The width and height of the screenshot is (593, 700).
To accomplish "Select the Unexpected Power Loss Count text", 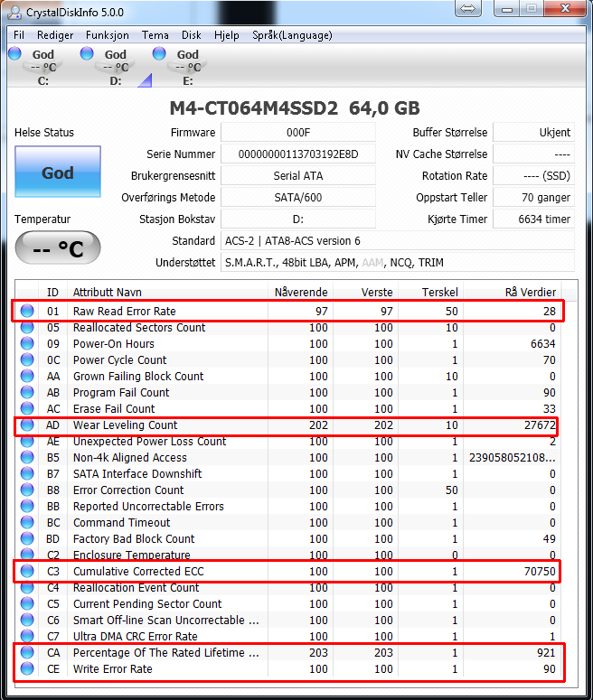I will [150, 441].
